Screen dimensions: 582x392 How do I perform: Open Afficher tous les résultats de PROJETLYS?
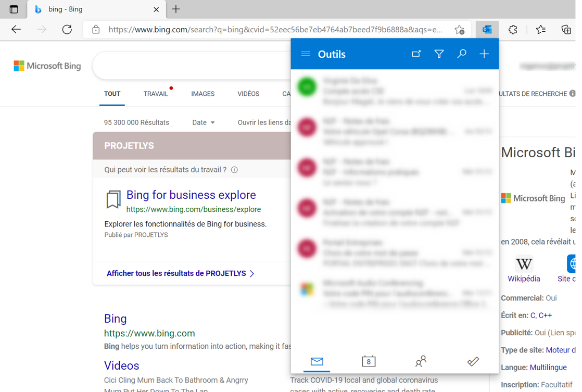point(181,274)
